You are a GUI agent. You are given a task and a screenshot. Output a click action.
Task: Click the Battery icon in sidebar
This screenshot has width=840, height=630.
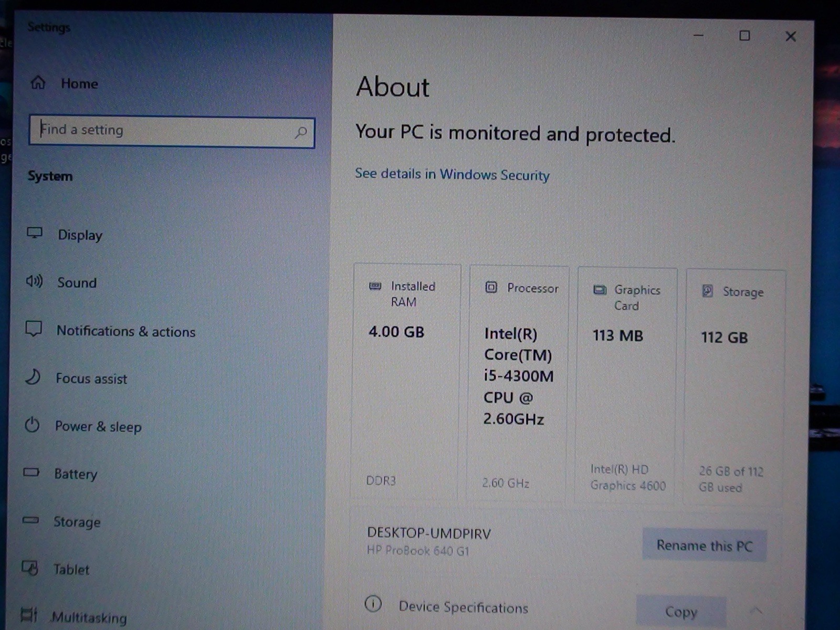pos(31,472)
